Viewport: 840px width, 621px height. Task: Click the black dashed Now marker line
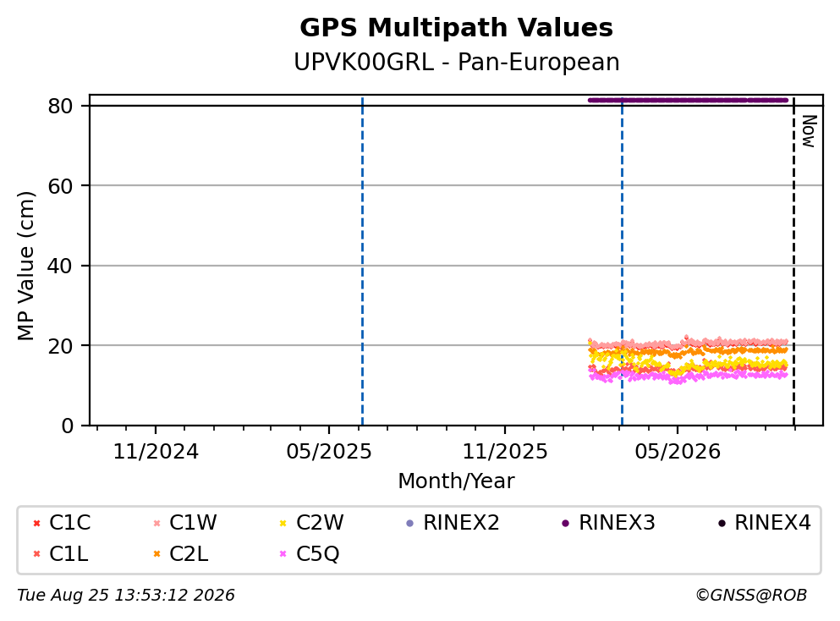794,261
